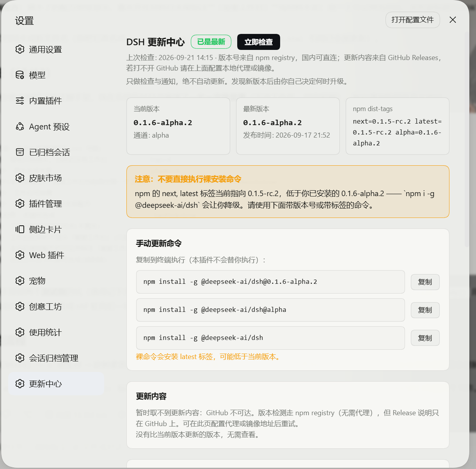Screen dimensions: 476x469
Task: View 使用统计 page
Action: (56, 332)
